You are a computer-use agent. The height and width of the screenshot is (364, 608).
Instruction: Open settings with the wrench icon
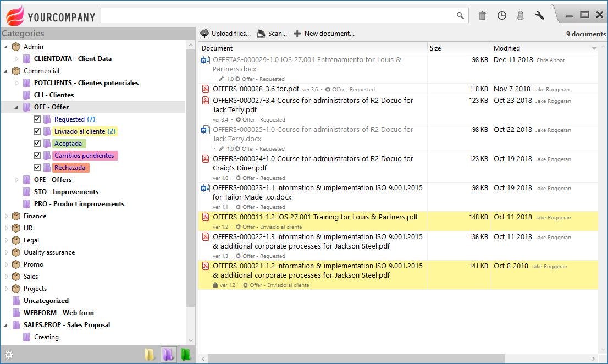coord(539,15)
